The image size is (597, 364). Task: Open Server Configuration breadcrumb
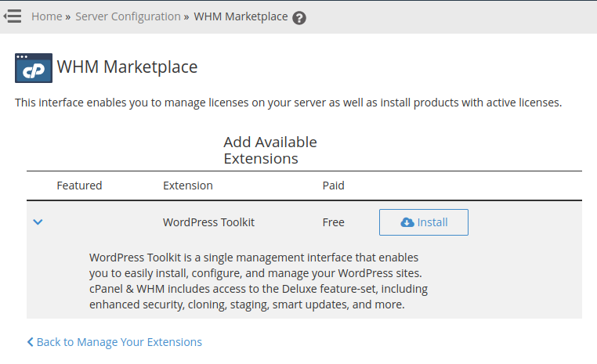coord(128,16)
